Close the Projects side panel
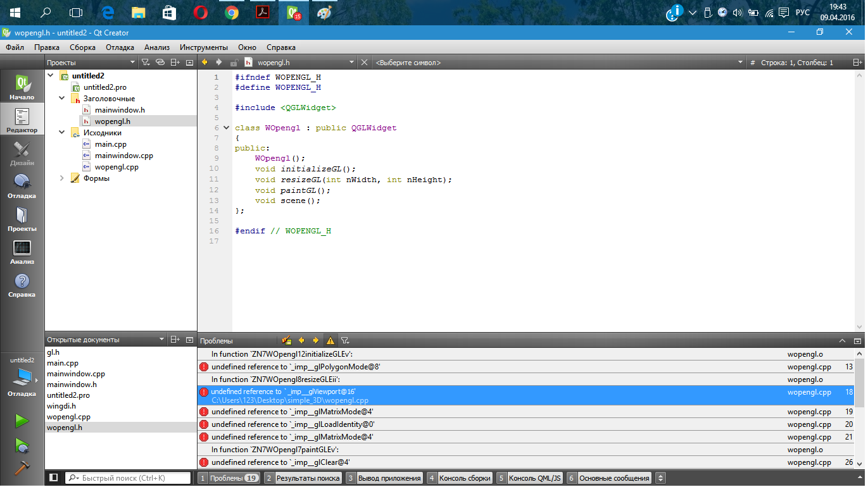Screen dimensions: 868x487 (x=189, y=63)
